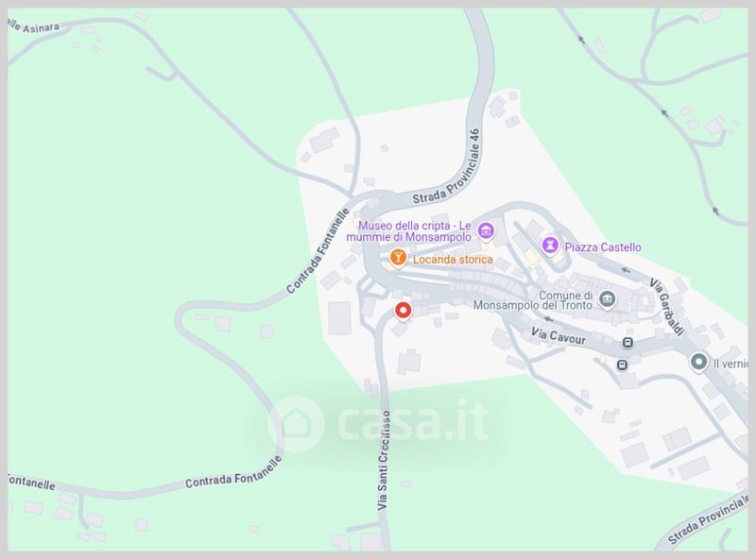Open the Comune di Monsampolo town hall icon
The height and width of the screenshot is (559, 756).
607,299
